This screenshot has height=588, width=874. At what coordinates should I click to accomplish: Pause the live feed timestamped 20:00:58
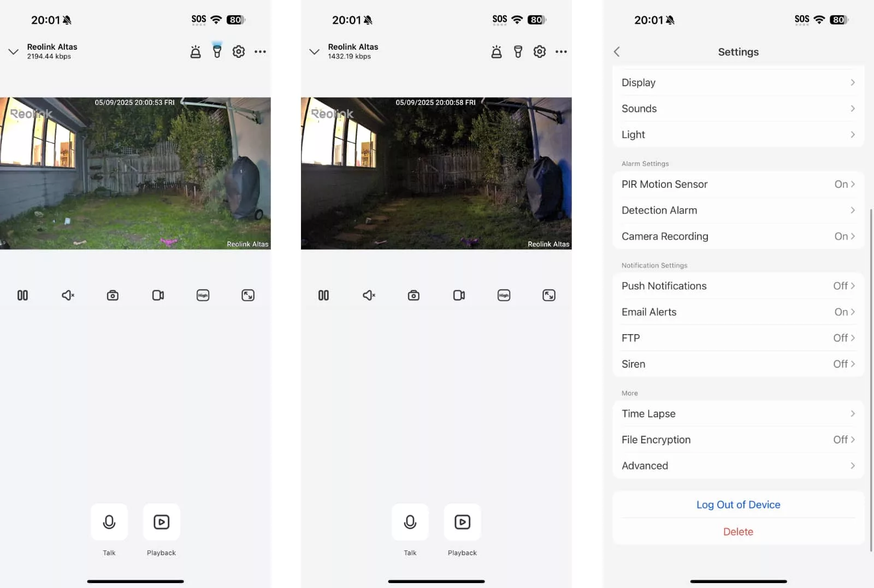(x=323, y=295)
